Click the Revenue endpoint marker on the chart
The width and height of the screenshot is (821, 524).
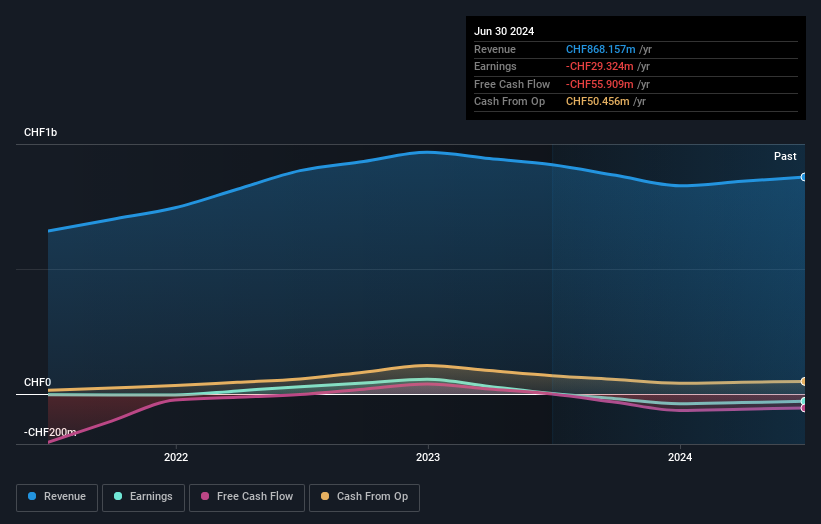coord(804,177)
